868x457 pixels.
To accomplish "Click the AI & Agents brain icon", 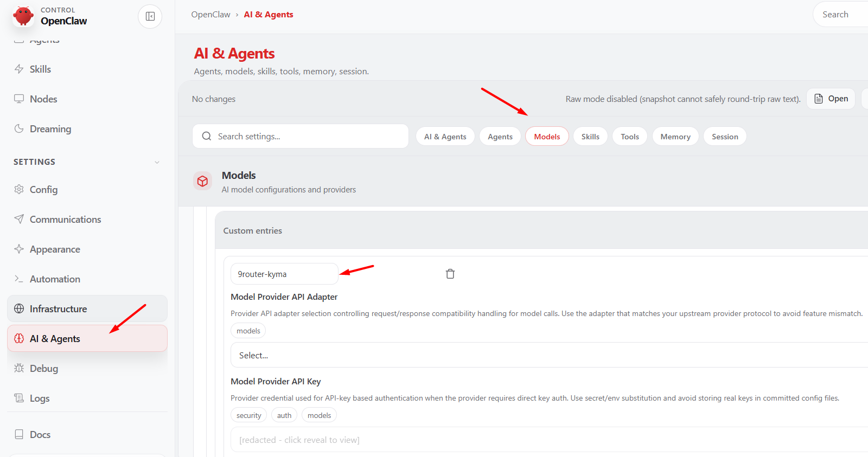I will coord(19,338).
